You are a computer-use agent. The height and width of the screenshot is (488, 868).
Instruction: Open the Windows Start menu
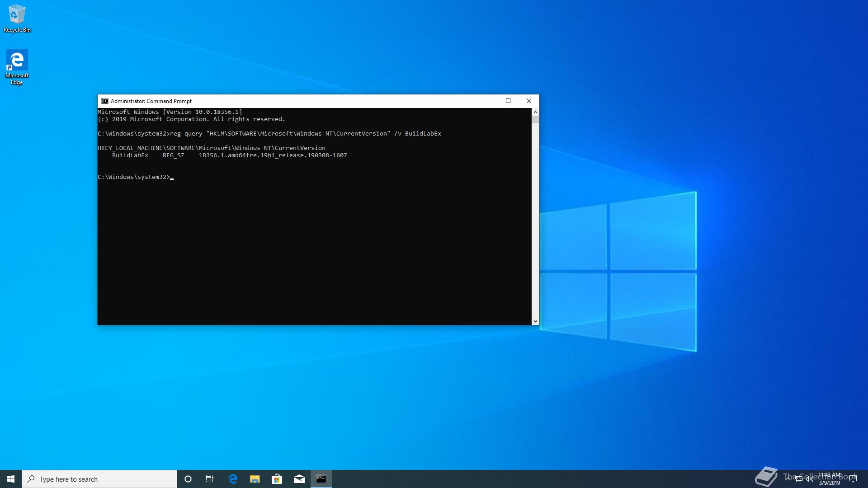(x=11, y=479)
